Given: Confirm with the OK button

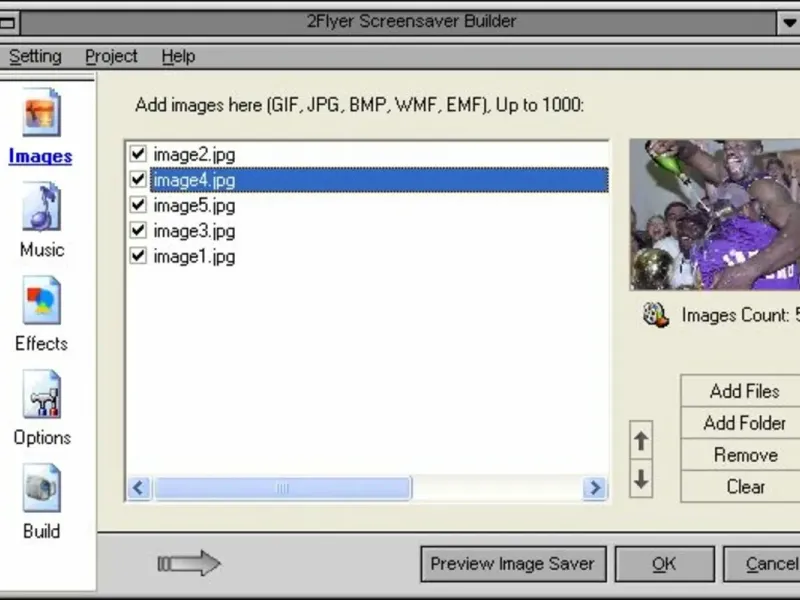Looking at the screenshot, I should [x=664, y=564].
